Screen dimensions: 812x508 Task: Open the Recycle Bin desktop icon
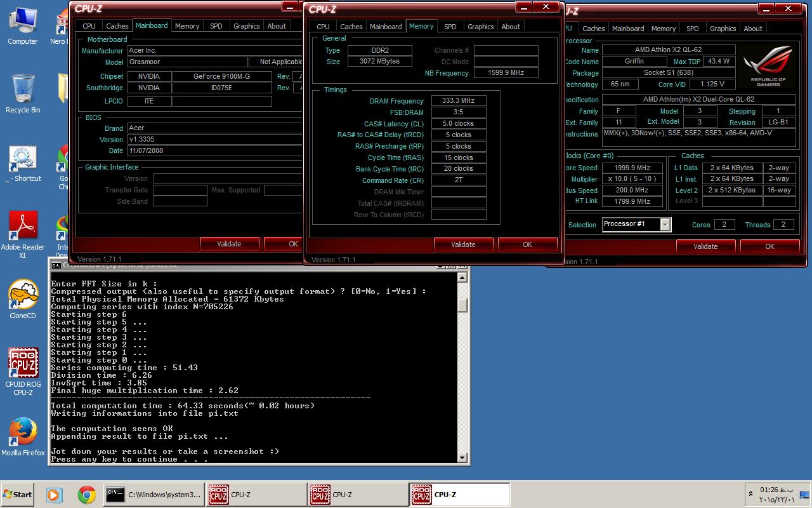22,94
